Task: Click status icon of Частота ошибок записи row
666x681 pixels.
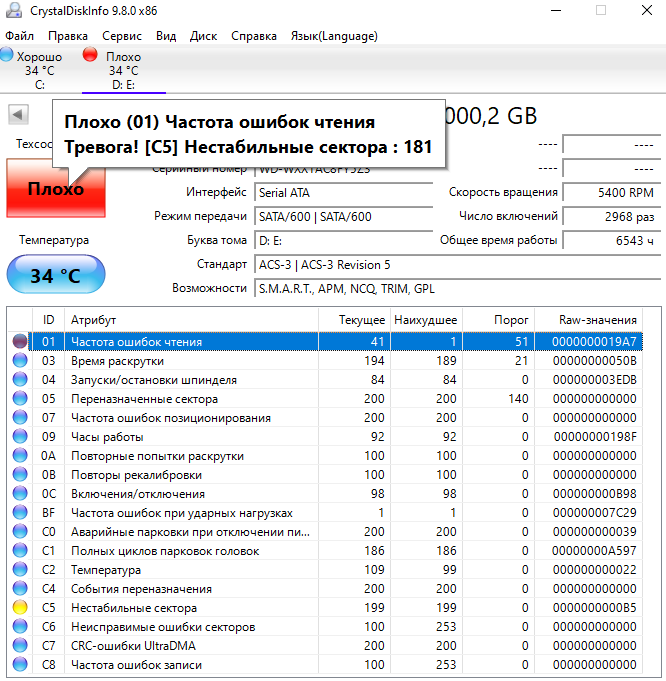Action: tap(20, 664)
